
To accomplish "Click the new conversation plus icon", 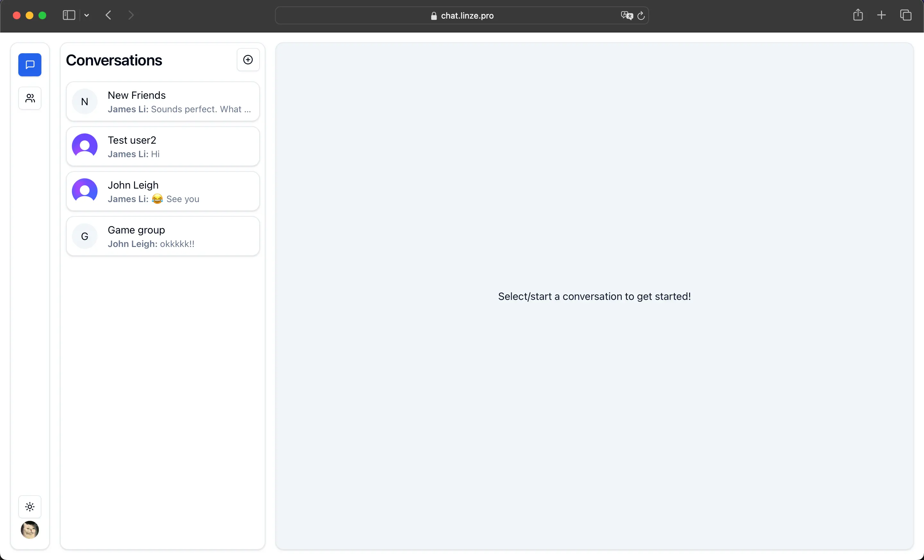I will (x=248, y=60).
